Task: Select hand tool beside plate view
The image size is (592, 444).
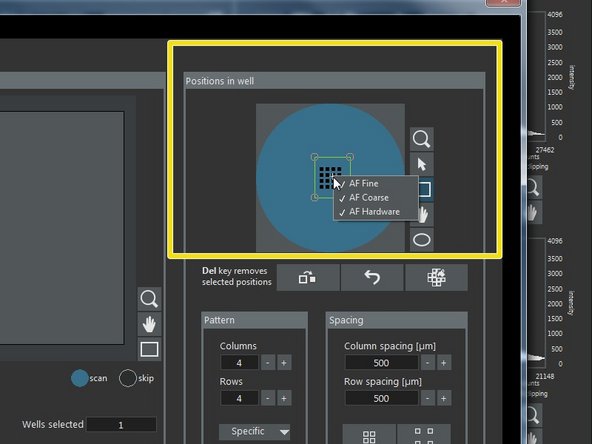Action: pyautogui.click(x=150, y=324)
